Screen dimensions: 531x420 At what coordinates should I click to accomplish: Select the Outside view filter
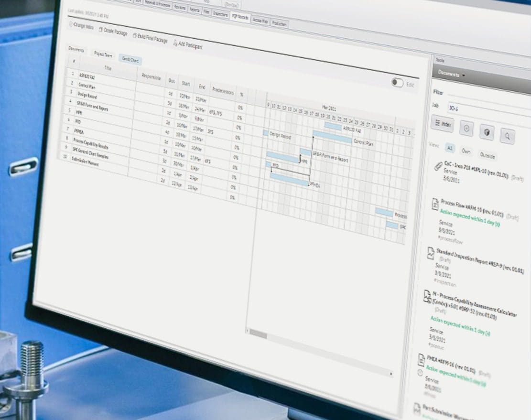488,155
